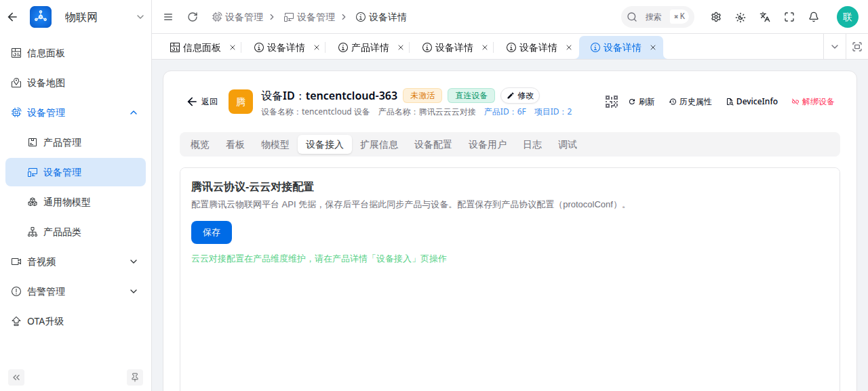This screenshot has width=868, height=391.
Task: Open 信息面板 in the sidebar
Action: (x=75, y=53)
